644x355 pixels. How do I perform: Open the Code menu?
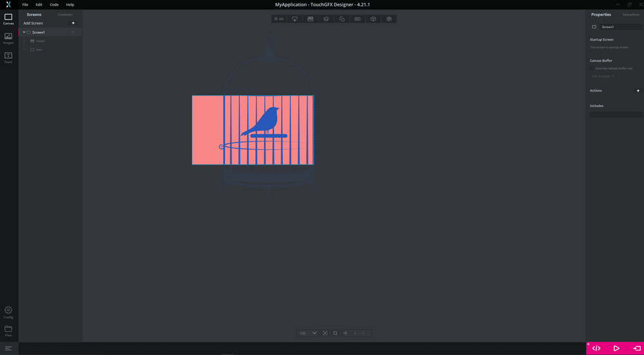54,5
